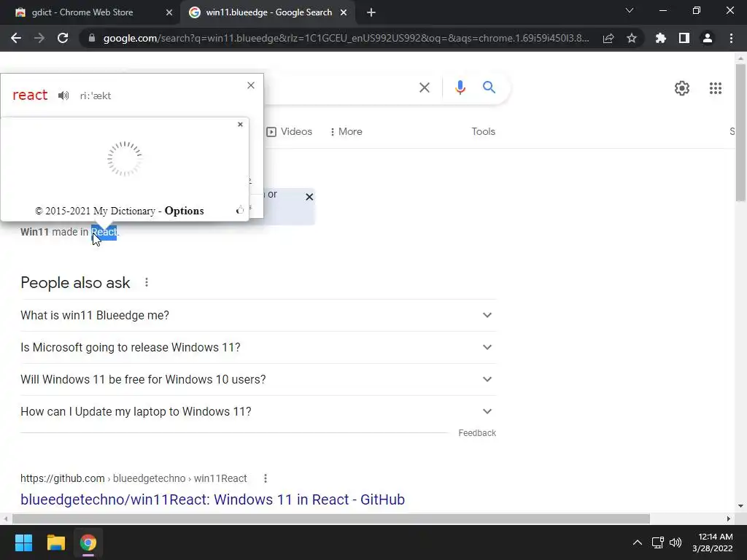Open File Explorer from taskbar
The height and width of the screenshot is (560, 747).
pyautogui.click(x=55, y=542)
